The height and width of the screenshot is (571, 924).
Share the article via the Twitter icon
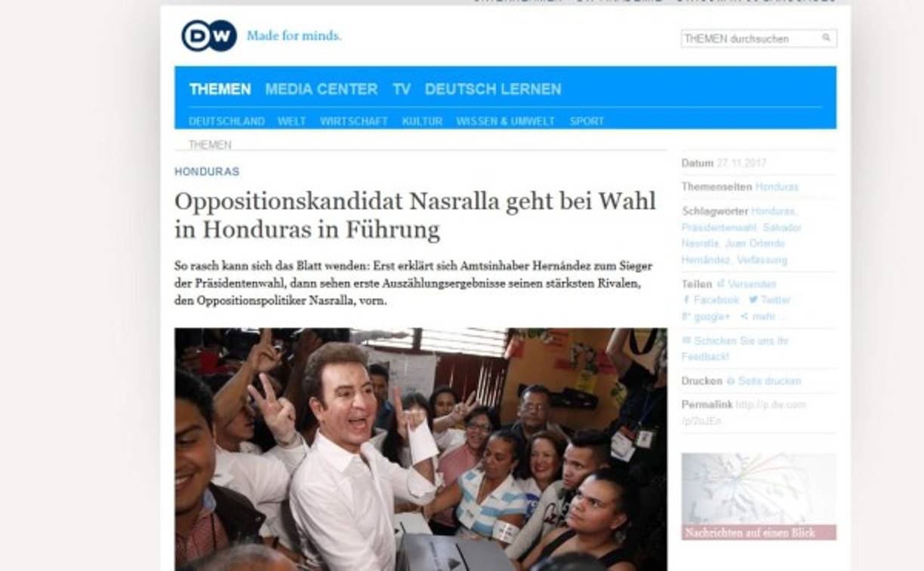click(x=753, y=300)
